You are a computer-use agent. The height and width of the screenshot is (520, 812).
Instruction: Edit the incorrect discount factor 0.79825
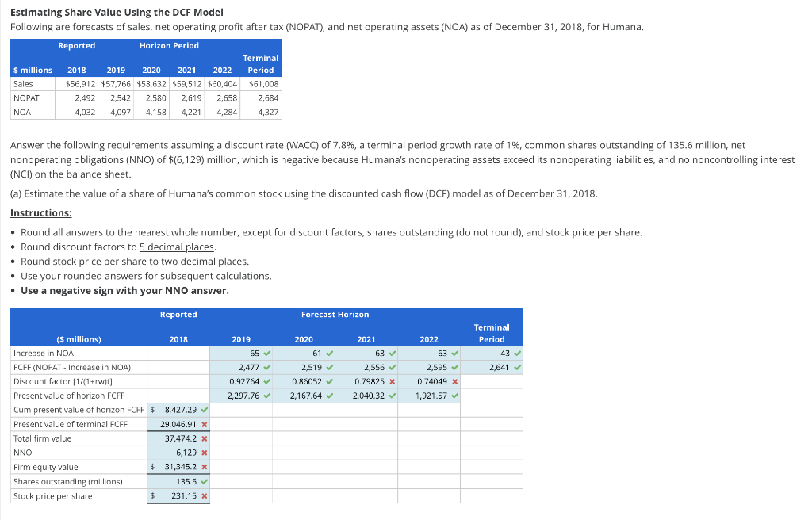(366, 382)
